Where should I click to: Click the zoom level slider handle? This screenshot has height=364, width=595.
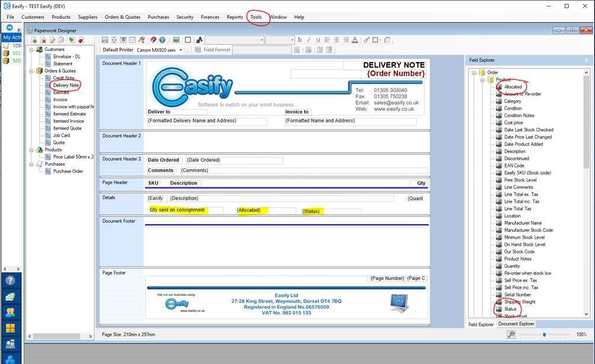[x=544, y=334]
